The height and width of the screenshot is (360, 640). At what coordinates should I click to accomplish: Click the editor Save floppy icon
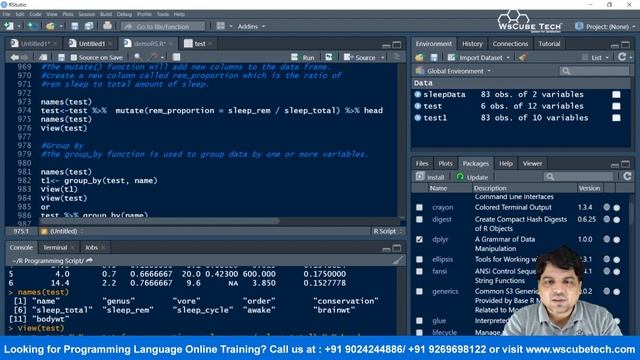pos(61,58)
